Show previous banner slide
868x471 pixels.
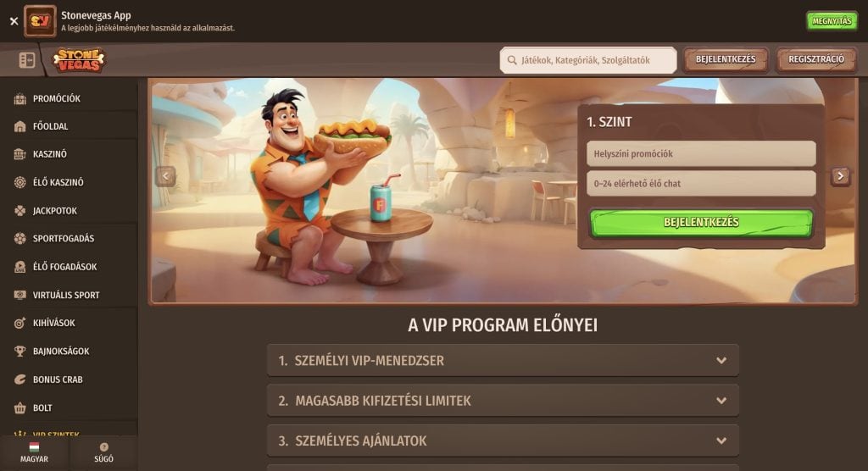coord(165,176)
